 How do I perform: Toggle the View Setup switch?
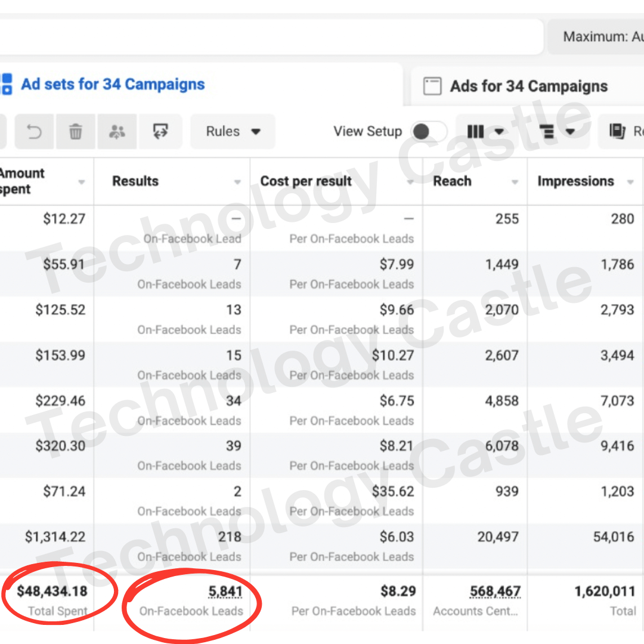click(x=429, y=132)
